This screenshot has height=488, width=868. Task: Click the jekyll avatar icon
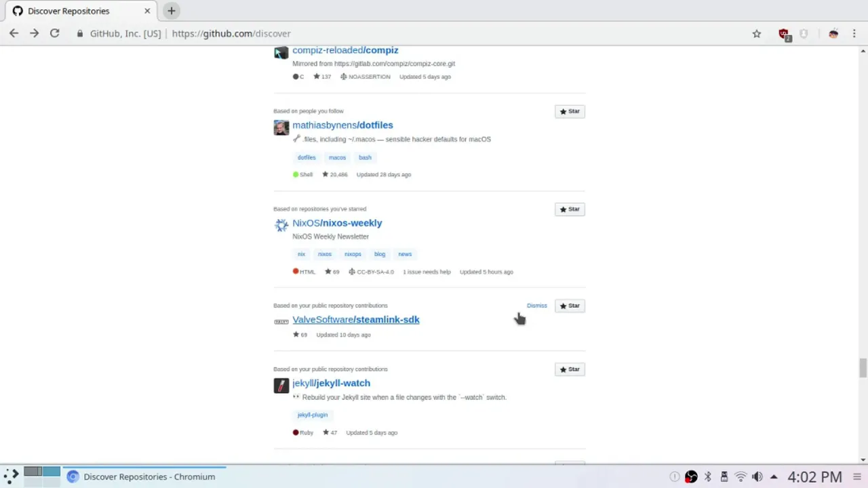click(x=281, y=386)
